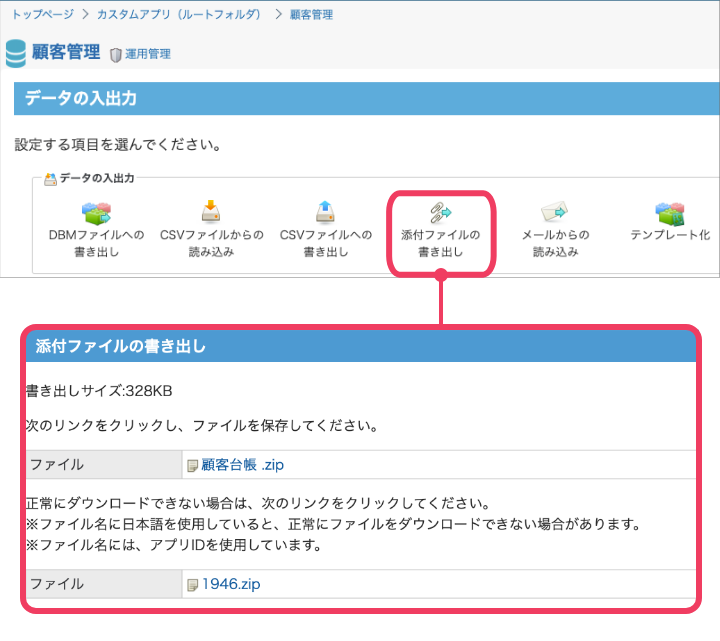The width and height of the screenshot is (720, 641).
Task: Open メールからの読み込み label
Action: pos(556,243)
